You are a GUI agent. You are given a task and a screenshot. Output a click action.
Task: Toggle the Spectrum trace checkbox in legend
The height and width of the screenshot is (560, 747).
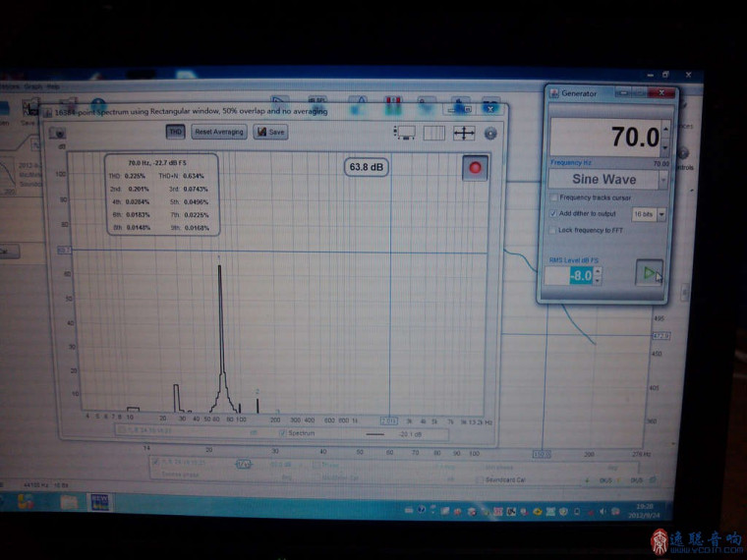point(283,432)
